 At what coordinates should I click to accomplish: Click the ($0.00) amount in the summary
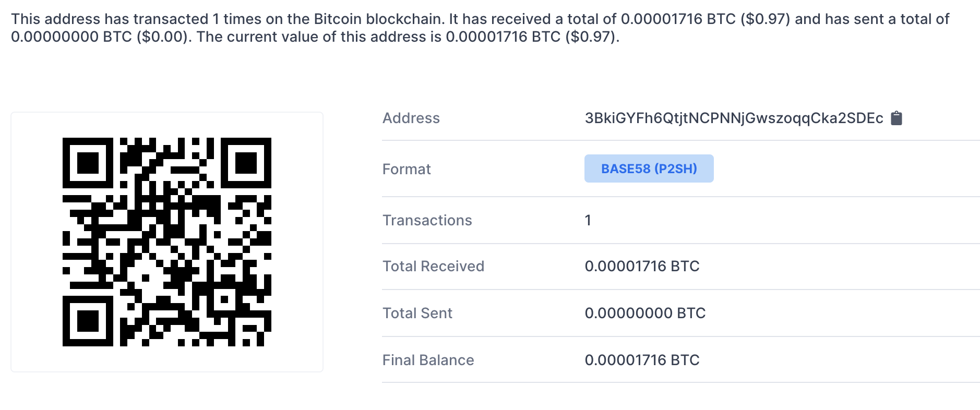162,37
